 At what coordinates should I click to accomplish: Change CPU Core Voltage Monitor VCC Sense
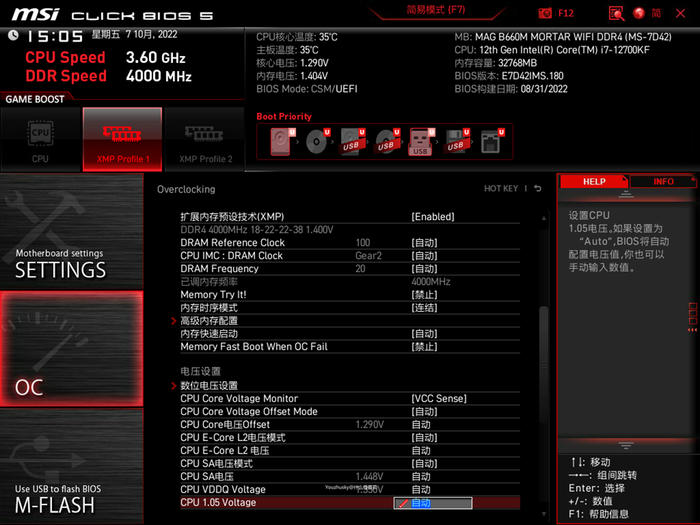439,399
